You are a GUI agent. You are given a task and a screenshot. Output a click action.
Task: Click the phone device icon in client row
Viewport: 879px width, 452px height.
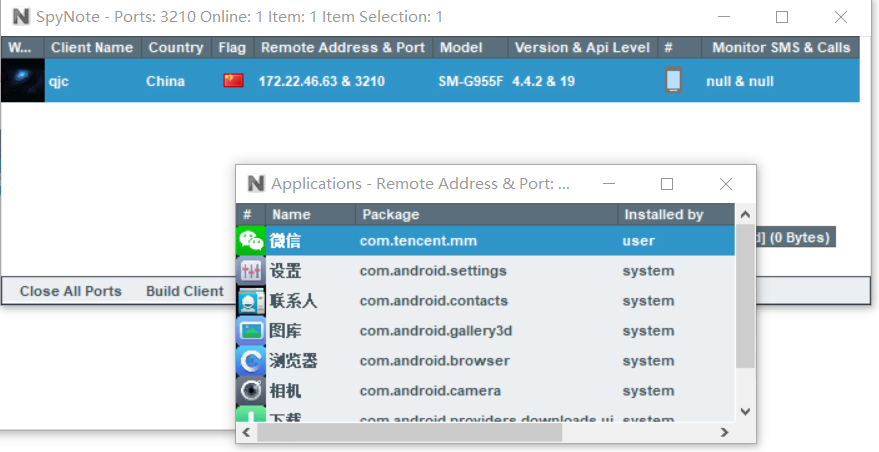click(674, 81)
